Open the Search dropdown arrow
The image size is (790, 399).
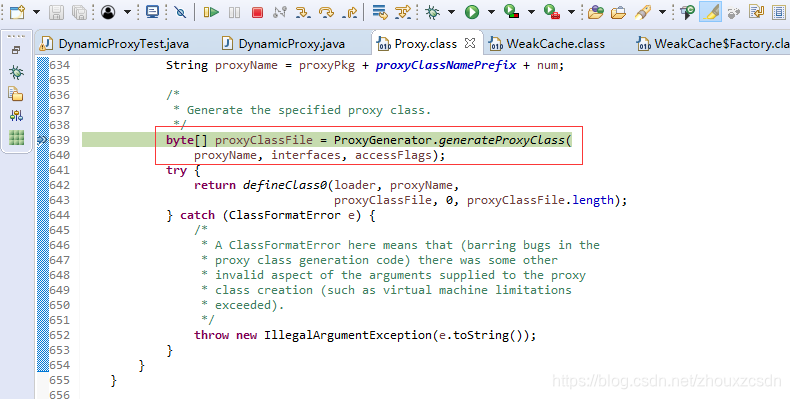(x=663, y=12)
